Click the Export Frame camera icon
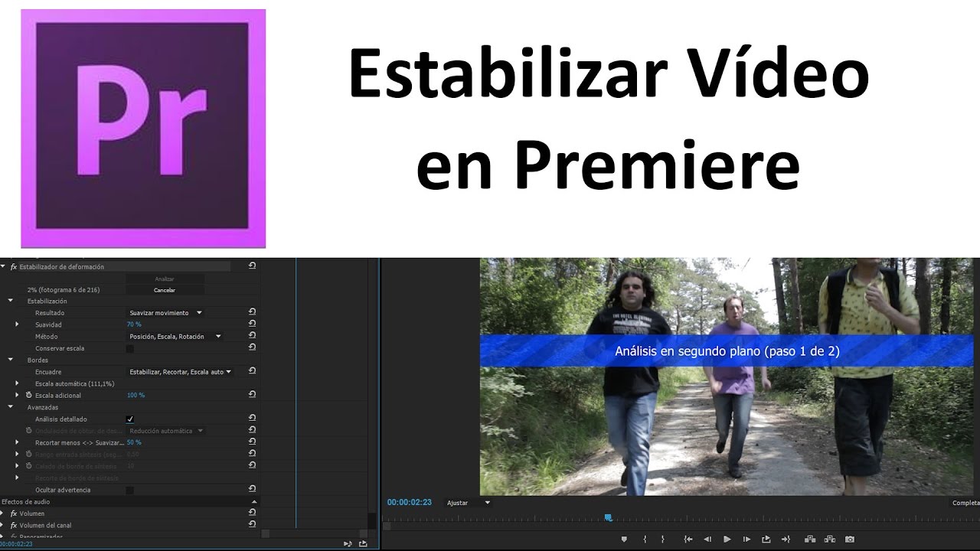Viewport: 980px width, 551px height. 849,539
